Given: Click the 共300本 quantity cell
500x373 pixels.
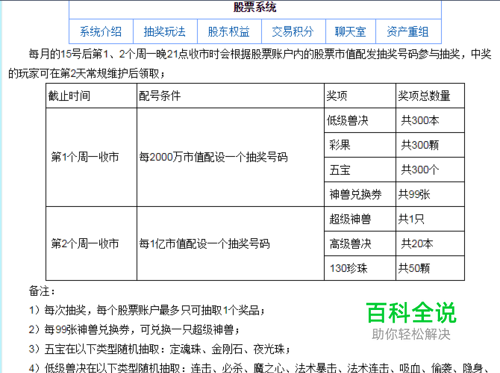Looking at the screenshot, I should [x=430, y=120].
